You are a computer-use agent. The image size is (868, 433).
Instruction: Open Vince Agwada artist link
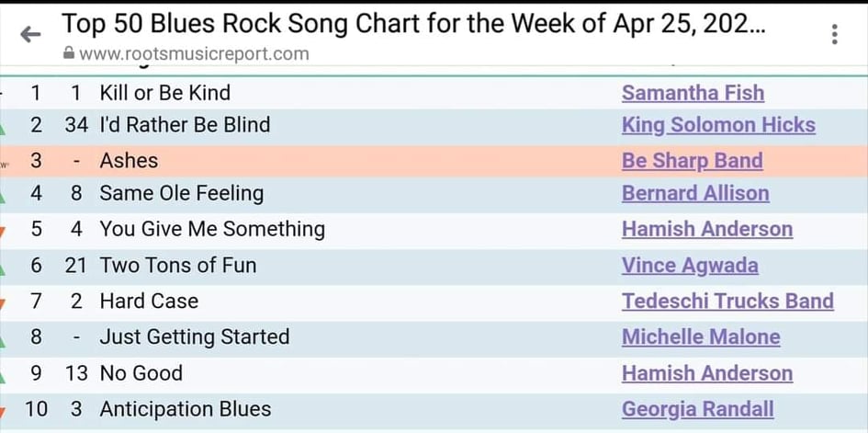point(691,266)
